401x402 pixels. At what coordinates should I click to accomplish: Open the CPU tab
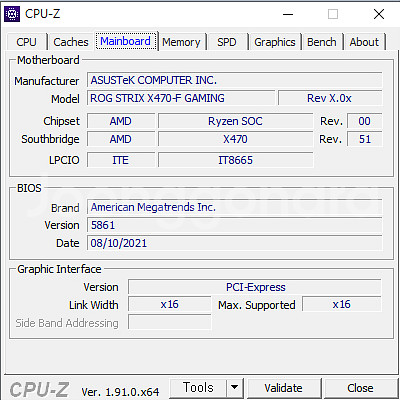(x=26, y=42)
